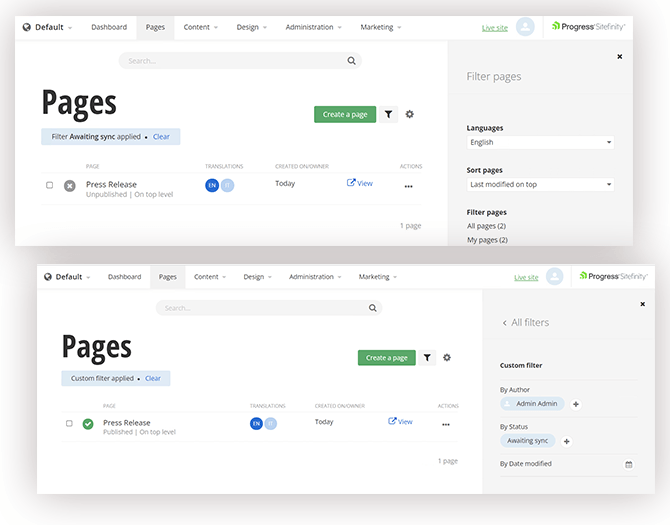
Task: Click the View link for Unpublished Press Release
Action: coord(360,183)
